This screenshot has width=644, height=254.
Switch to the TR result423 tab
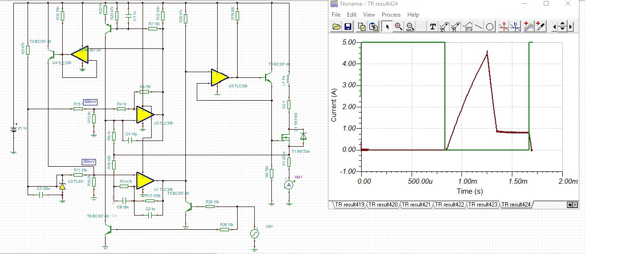click(x=482, y=205)
